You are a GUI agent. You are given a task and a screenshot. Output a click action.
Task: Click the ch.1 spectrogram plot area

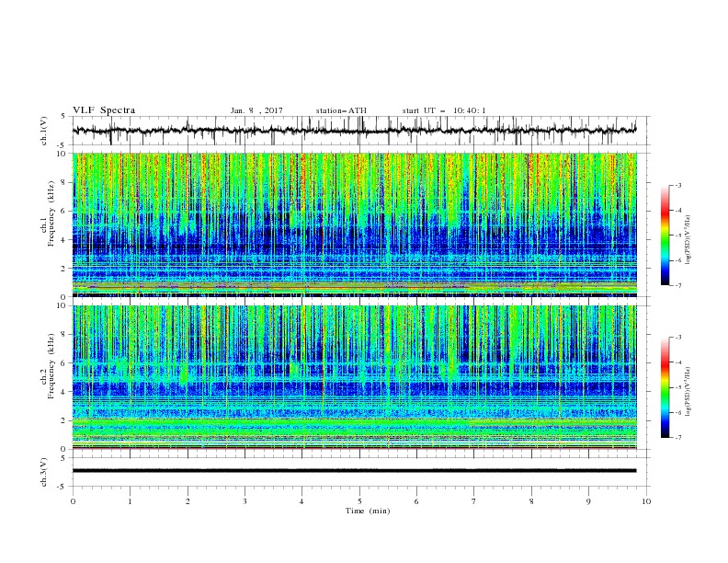click(354, 224)
